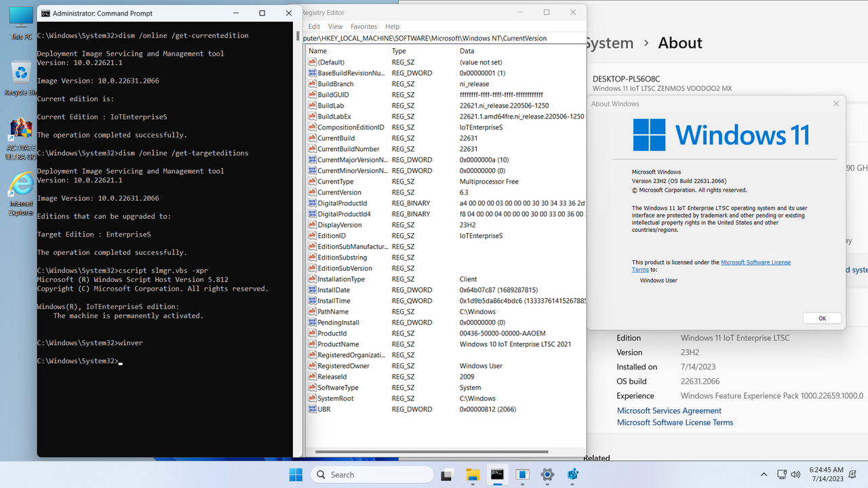
Task: Launch Internet Explorer from the desktop
Action: click(21, 195)
